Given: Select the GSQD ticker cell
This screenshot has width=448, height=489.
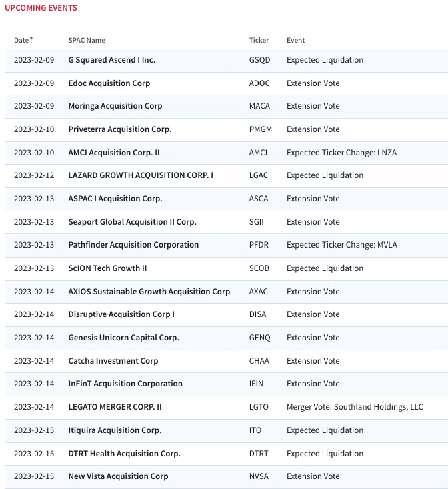Looking at the screenshot, I should click(259, 60).
